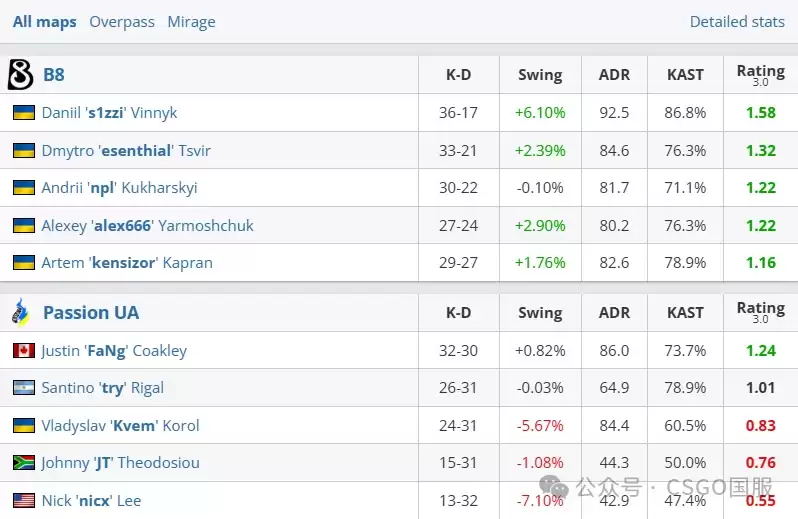Click the Ukraine flag beside Kvem
Image resolution: width=798 pixels, height=519 pixels.
tap(24, 425)
